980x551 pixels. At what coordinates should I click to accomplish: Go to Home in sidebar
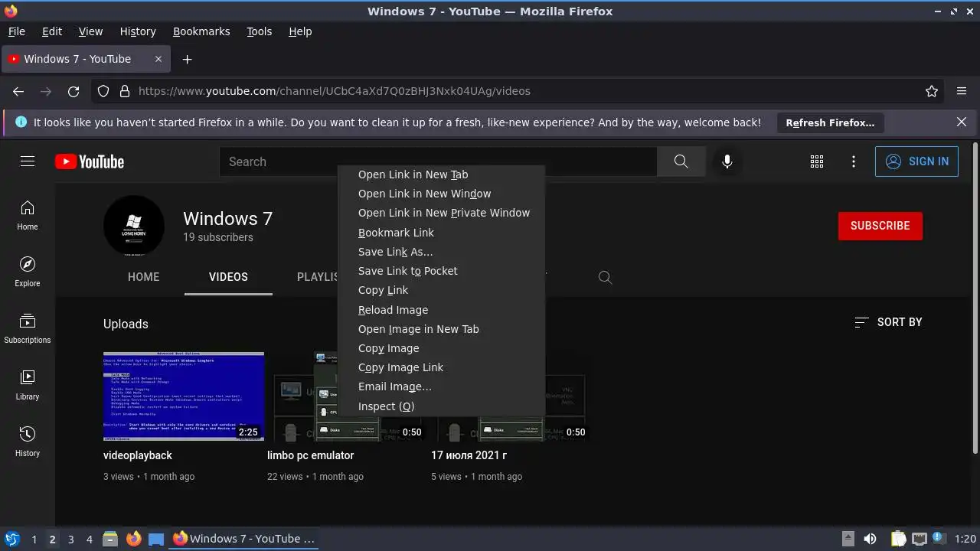[x=28, y=215]
